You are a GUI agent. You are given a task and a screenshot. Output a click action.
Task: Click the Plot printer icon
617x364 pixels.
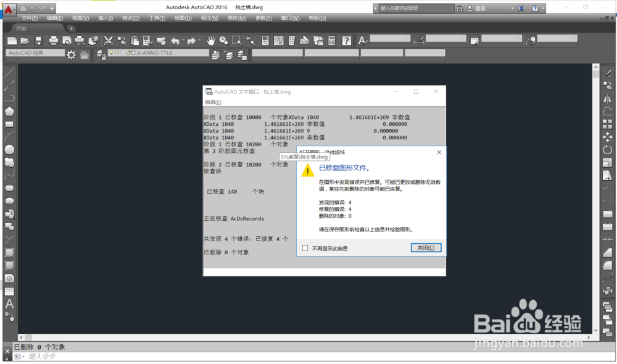[x=54, y=41]
